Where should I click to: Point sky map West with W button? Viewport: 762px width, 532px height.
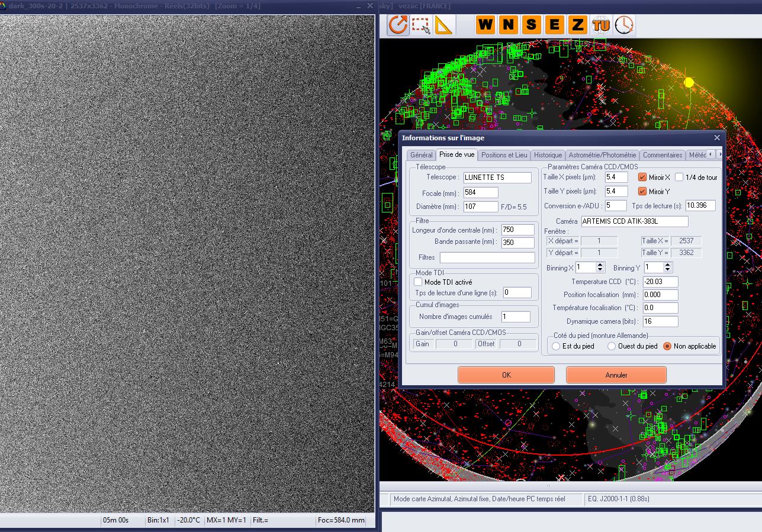pyautogui.click(x=485, y=25)
